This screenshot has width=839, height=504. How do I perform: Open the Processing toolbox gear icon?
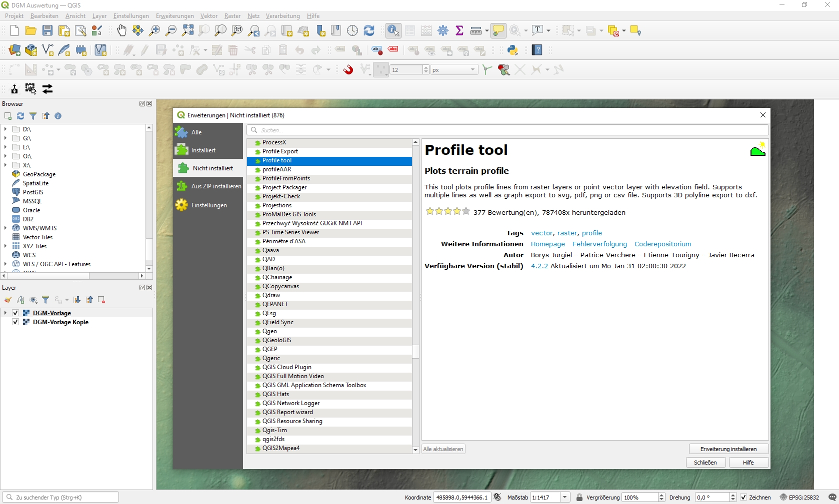tap(443, 31)
